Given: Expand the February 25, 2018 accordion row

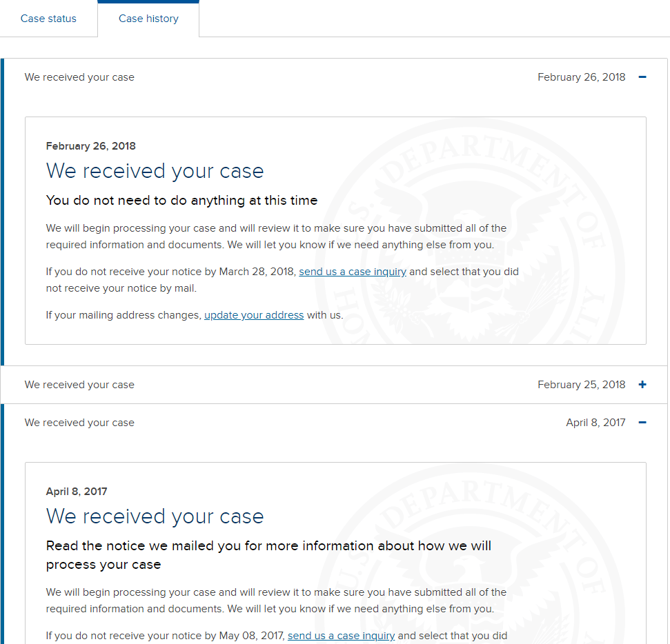Looking at the screenshot, I should (335, 385).
